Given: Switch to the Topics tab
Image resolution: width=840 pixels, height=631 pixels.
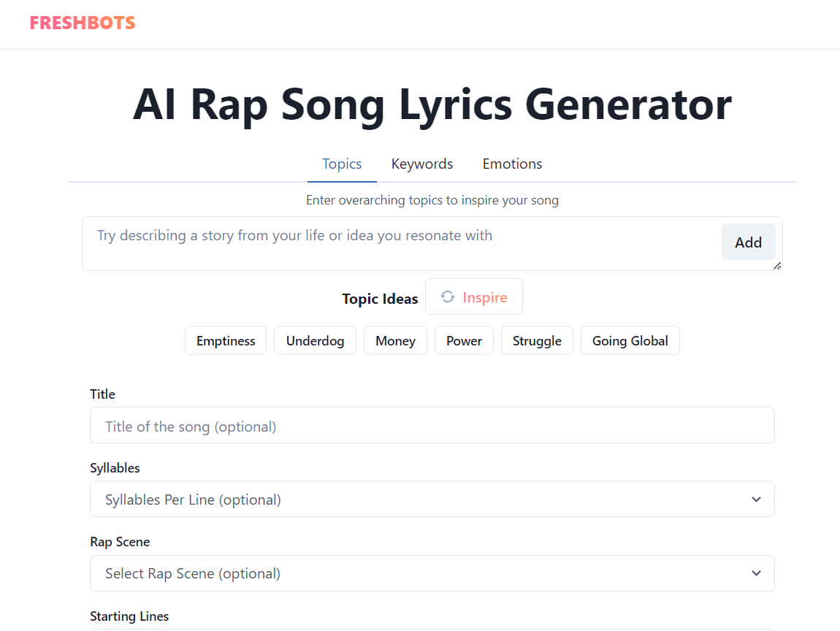Looking at the screenshot, I should (x=342, y=164).
